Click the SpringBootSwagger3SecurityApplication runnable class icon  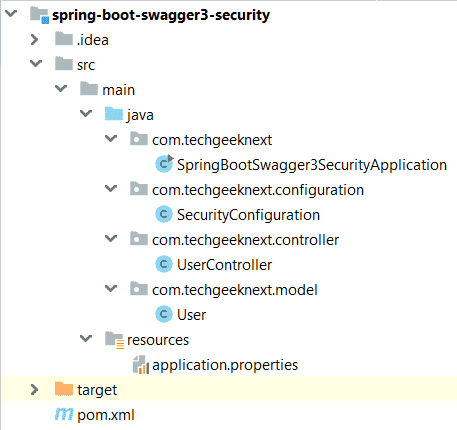[x=164, y=164]
